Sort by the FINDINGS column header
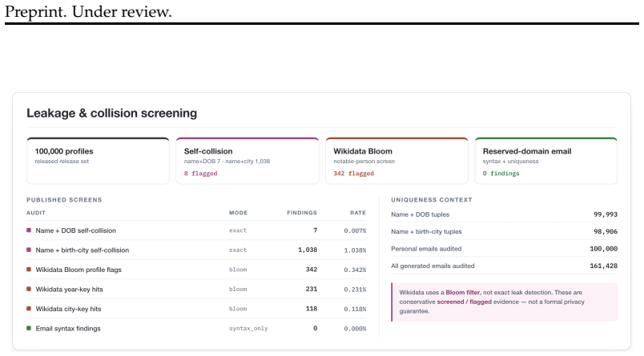Screen dimensions: 644x356 point(302,213)
